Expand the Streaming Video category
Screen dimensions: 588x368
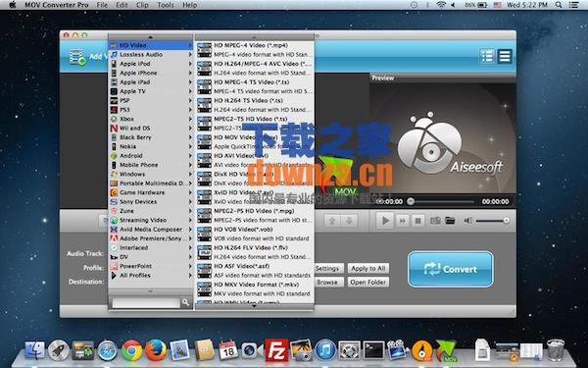(151, 220)
